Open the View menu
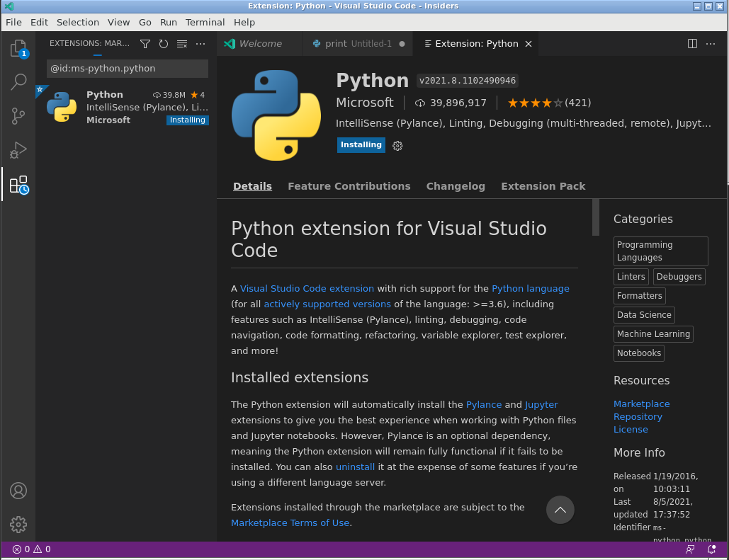Screen dimensions: 729x560 click(118, 23)
